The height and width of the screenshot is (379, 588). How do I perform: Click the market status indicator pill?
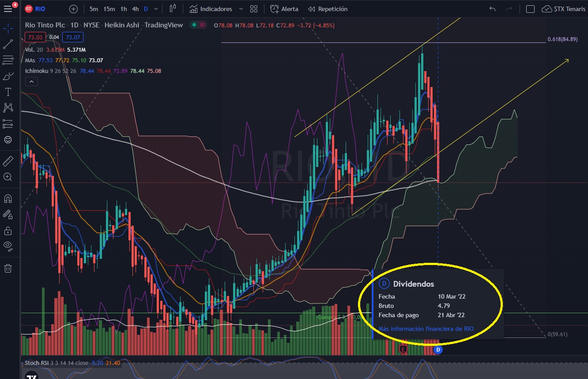pos(198,25)
